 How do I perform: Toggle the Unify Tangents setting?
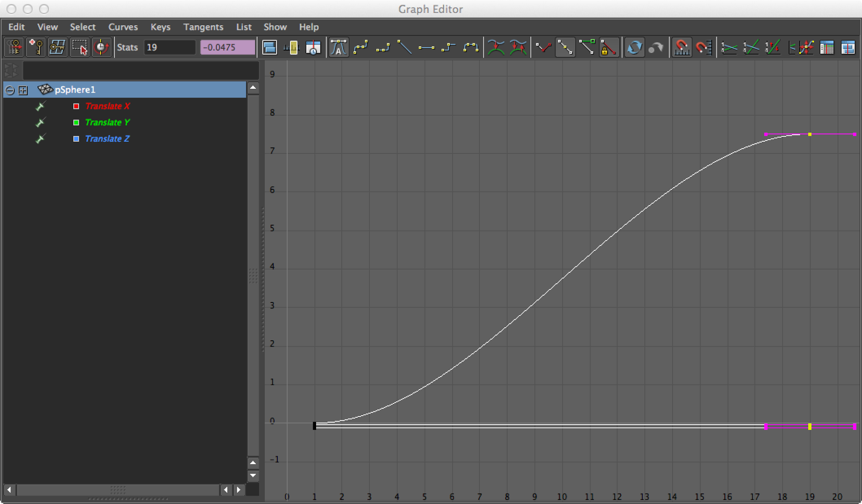tap(519, 47)
